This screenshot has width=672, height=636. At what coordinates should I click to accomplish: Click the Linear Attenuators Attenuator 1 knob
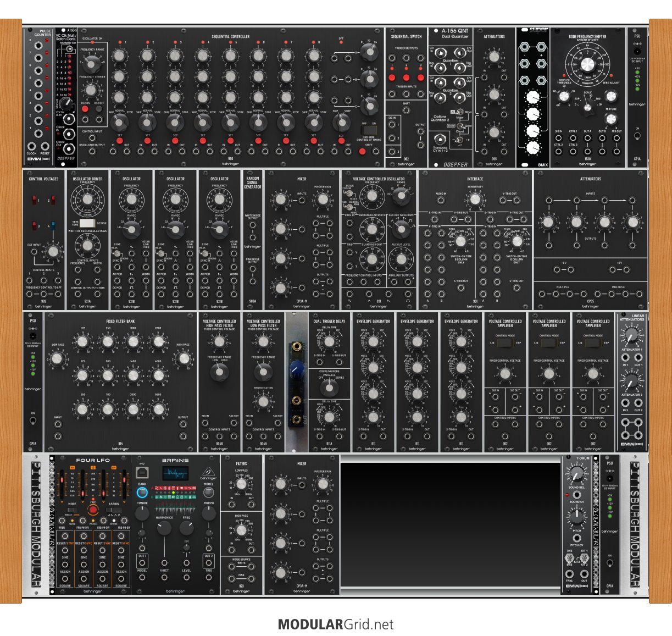pos(631,334)
